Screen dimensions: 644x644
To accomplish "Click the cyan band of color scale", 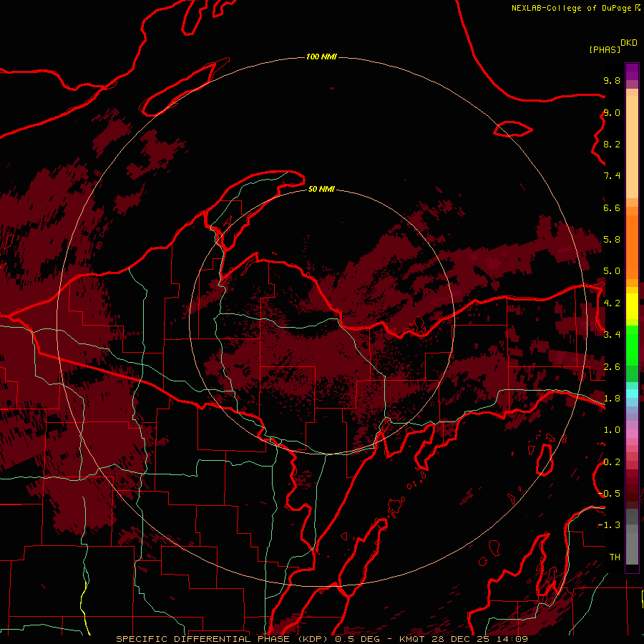I will click(632, 394).
